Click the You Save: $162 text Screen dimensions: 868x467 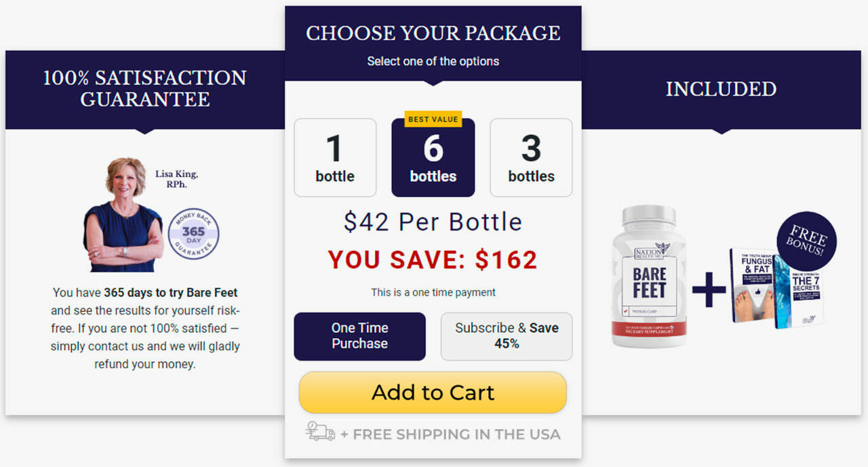tap(433, 260)
